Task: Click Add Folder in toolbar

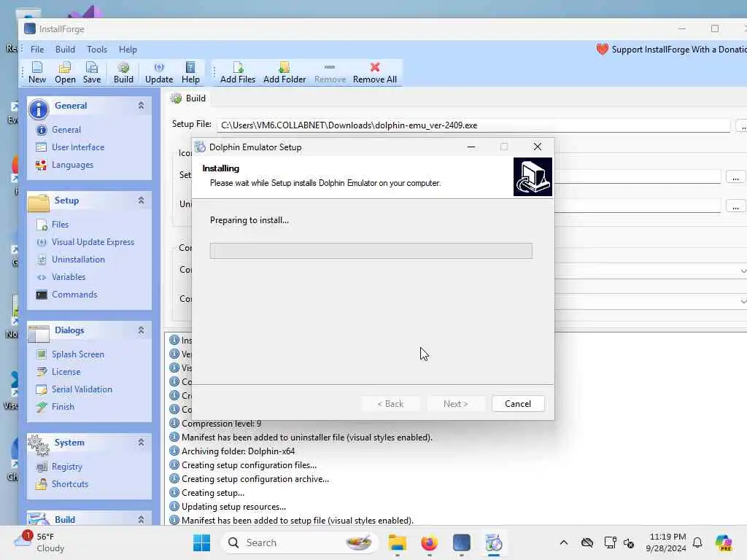Action: coord(285,72)
